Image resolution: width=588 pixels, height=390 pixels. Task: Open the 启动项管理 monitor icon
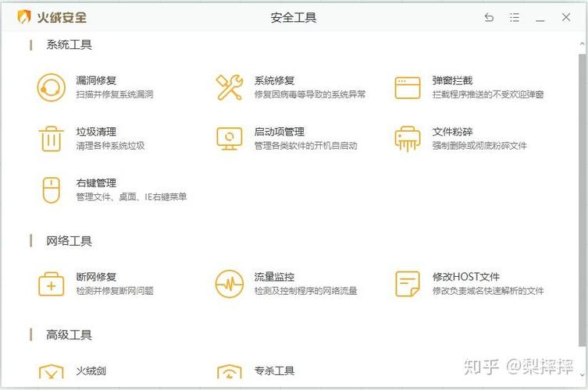[x=229, y=139]
